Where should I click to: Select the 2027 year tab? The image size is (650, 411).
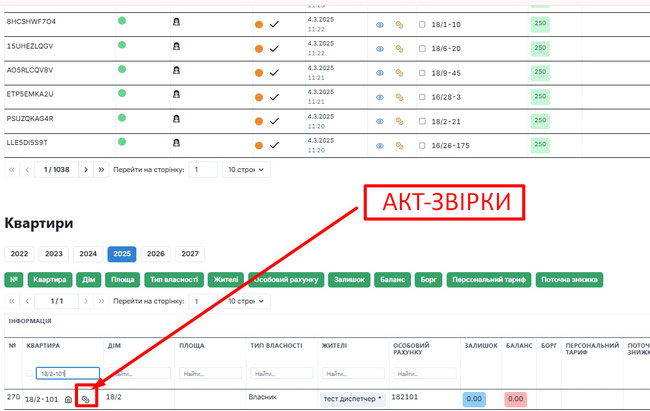[190, 254]
